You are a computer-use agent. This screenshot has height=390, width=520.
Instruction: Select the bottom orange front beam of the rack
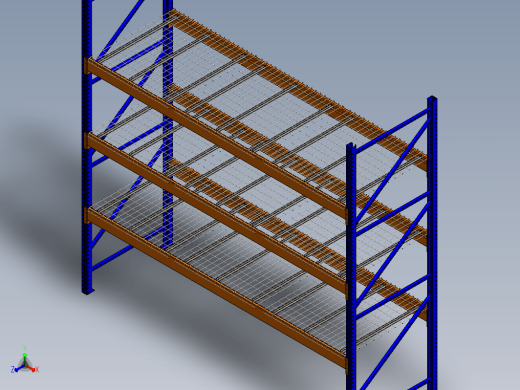(217, 287)
